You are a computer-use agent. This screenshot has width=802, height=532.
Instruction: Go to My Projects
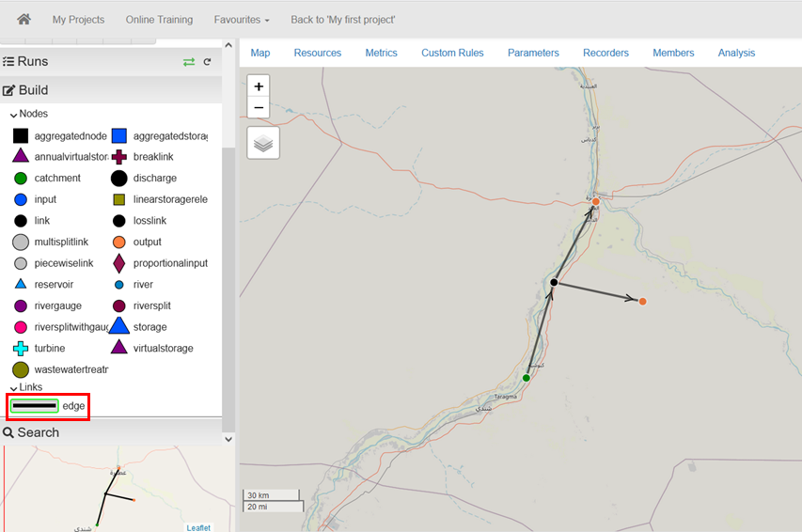pyautogui.click(x=78, y=20)
